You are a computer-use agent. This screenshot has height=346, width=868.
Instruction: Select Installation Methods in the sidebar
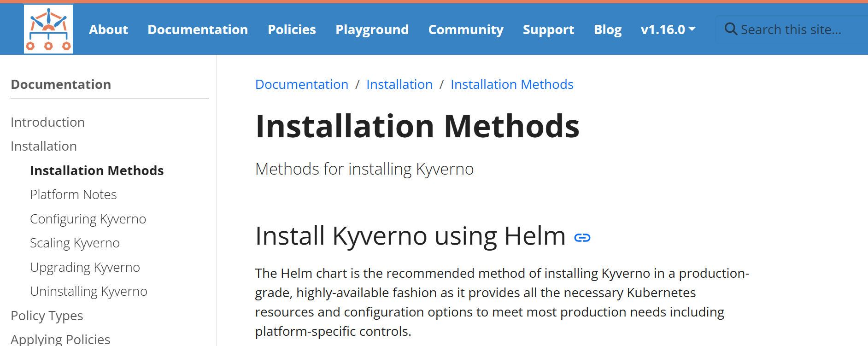click(97, 170)
